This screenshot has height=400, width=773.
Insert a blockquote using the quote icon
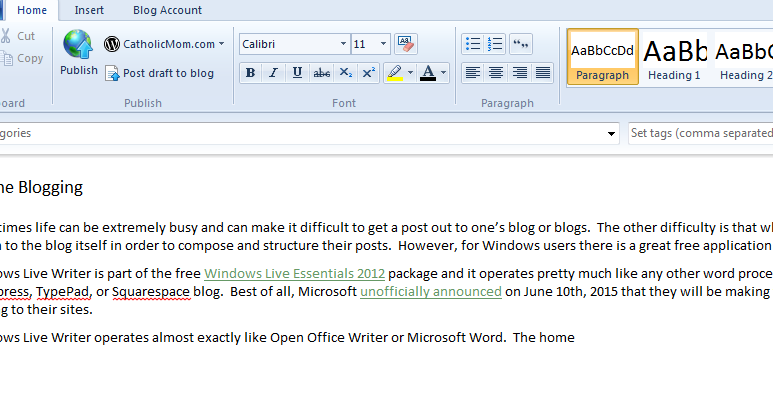(x=520, y=44)
